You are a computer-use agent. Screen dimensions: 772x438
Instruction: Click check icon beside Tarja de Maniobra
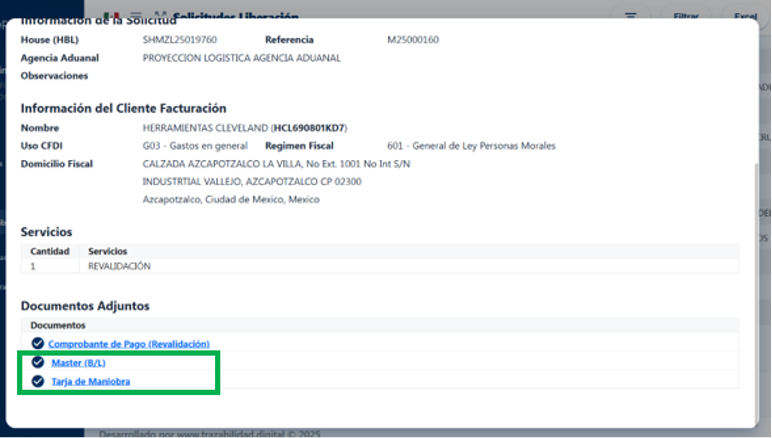tap(38, 381)
